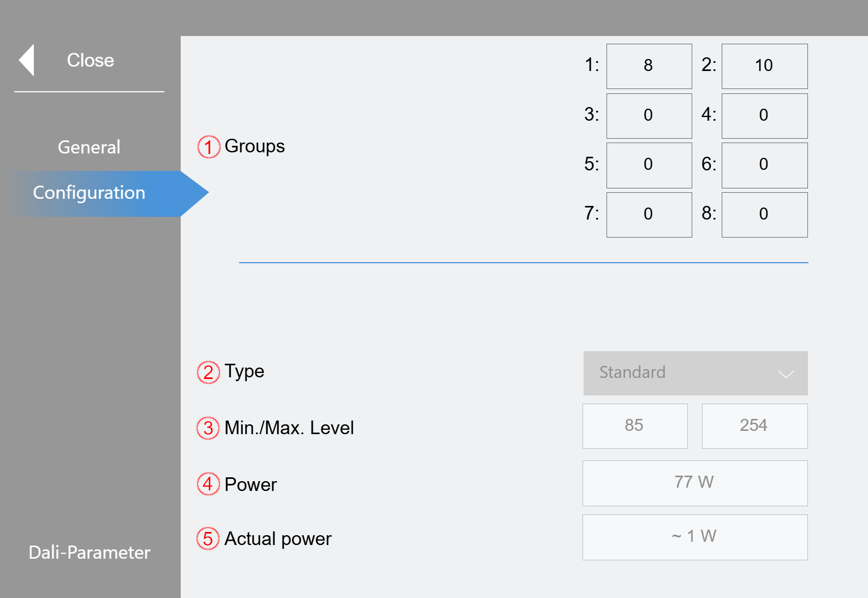Click the group 7 input field
Screen dimensions: 868x598
[x=649, y=215]
